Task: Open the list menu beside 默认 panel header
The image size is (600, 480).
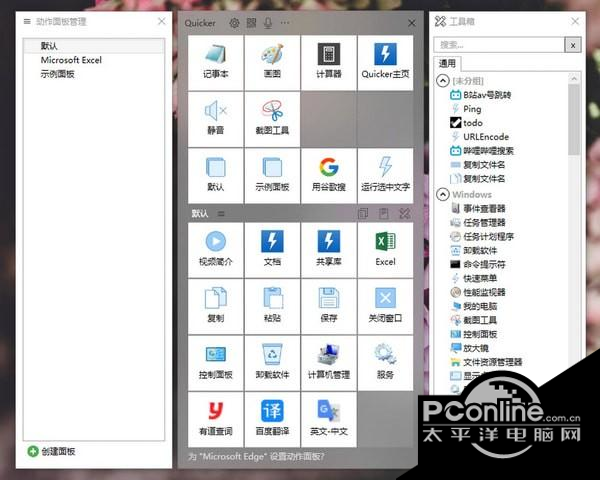Action: [221, 214]
